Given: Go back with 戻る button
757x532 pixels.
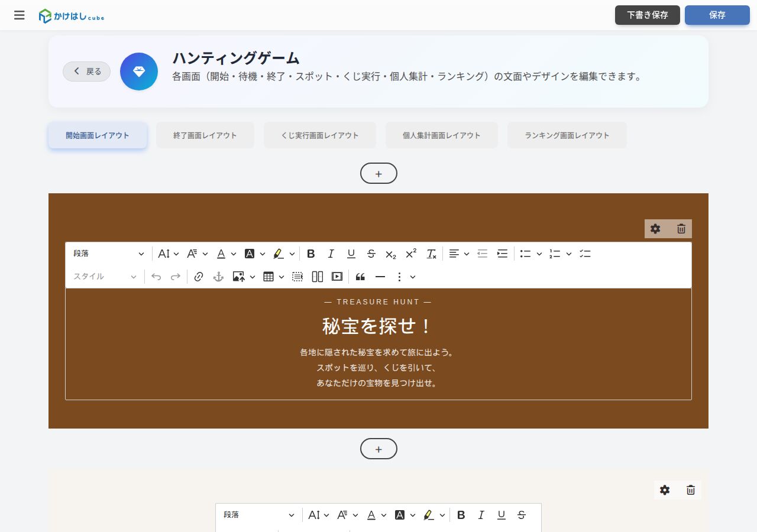Looking at the screenshot, I should pyautogui.click(x=87, y=72).
